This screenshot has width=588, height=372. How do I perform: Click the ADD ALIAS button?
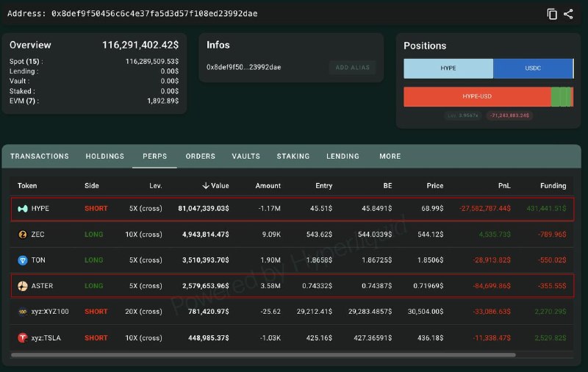tap(353, 68)
